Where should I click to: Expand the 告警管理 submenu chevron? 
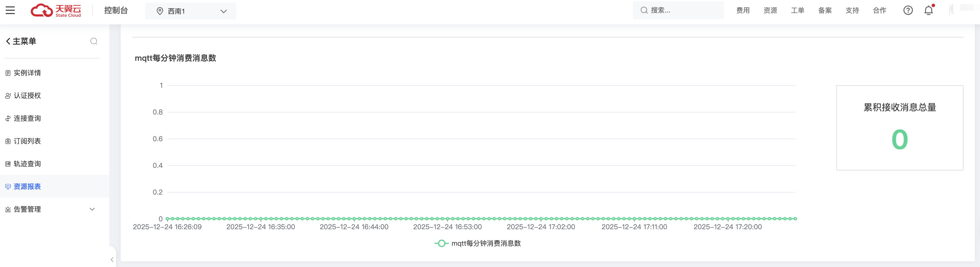[x=92, y=209]
